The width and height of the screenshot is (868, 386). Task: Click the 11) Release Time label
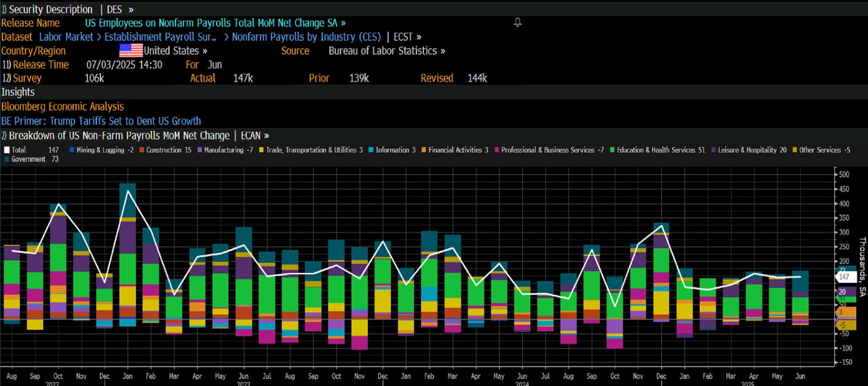(35, 64)
